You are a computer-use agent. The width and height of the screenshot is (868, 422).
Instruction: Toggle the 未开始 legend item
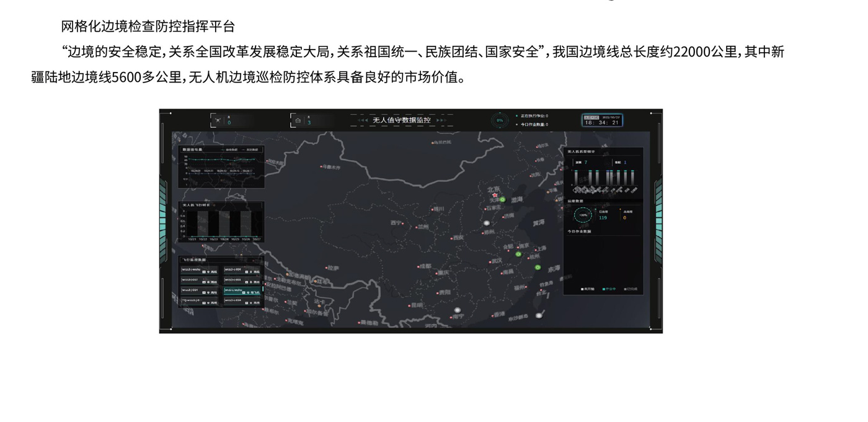coord(587,289)
